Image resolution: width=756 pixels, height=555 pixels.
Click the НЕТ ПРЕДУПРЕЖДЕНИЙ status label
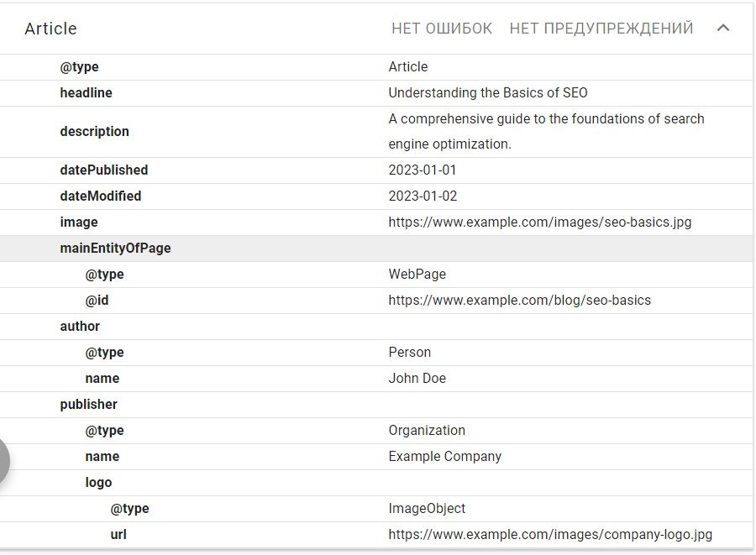pos(601,29)
